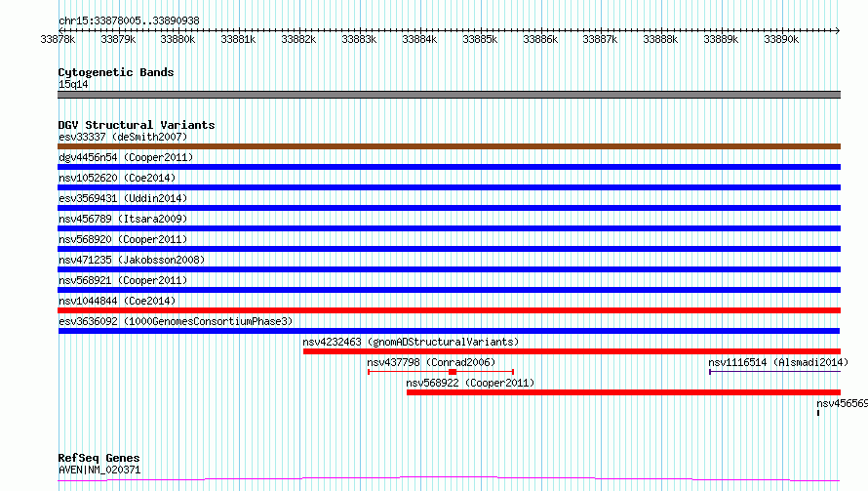Select the purple nsv1116514 variant line
This screenshot has height=491, width=868.
tap(775, 371)
